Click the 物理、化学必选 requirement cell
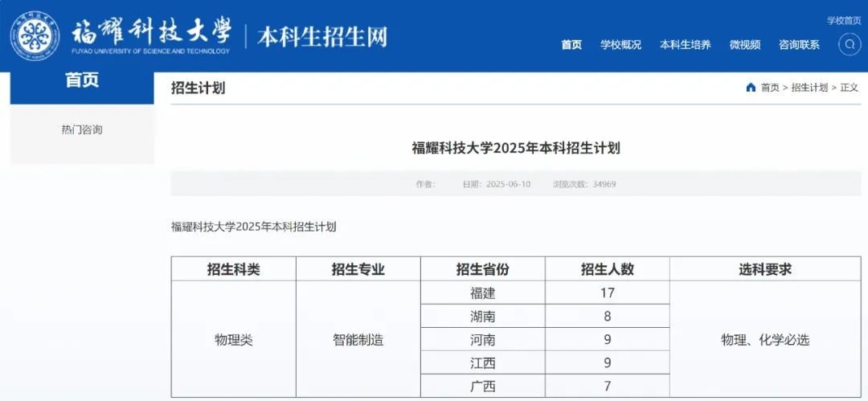This screenshot has height=401, width=868. [x=765, y=340]
